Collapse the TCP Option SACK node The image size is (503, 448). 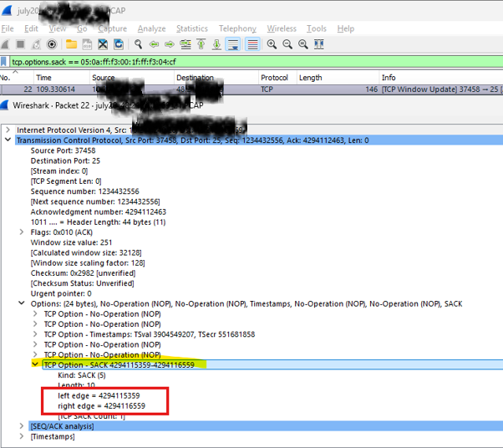pos(35,364)
